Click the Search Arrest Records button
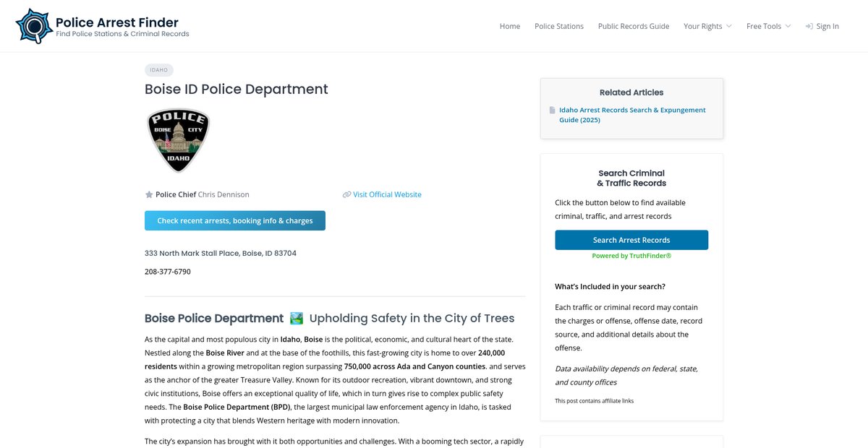The image size is (868, 448). 631,240
